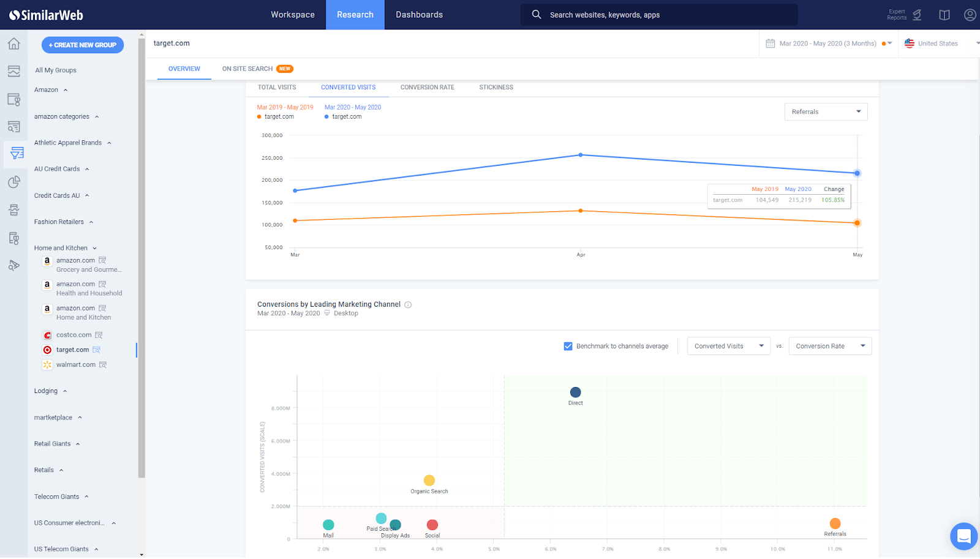Image resolution: width=980 pixels, height=559 pixels.
Task: Click the Direct channel bubble
Action: [x=576, y=392]
